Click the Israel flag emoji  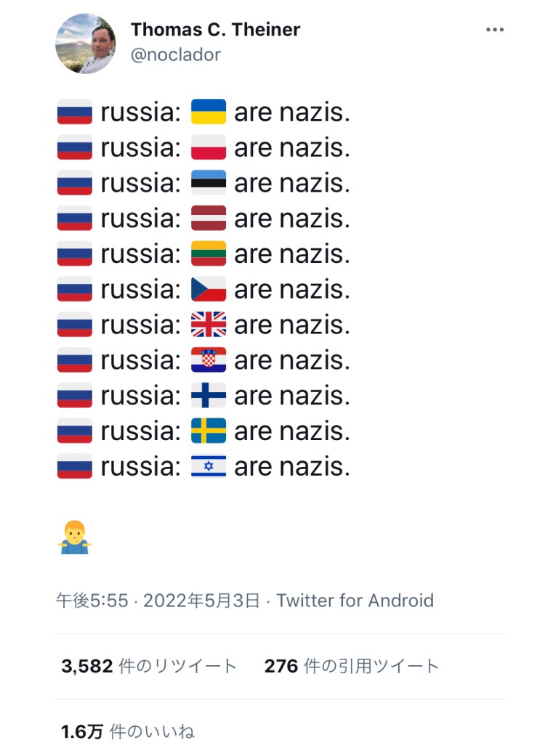(209, 467)
